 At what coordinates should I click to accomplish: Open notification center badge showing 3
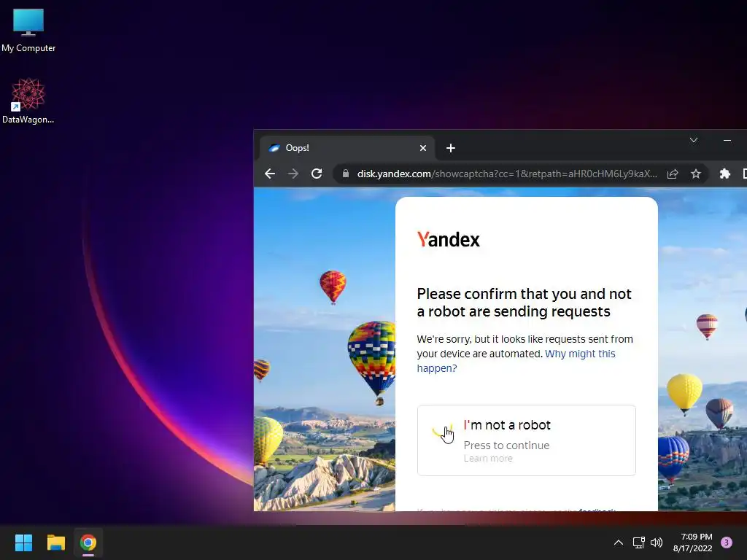727,542
